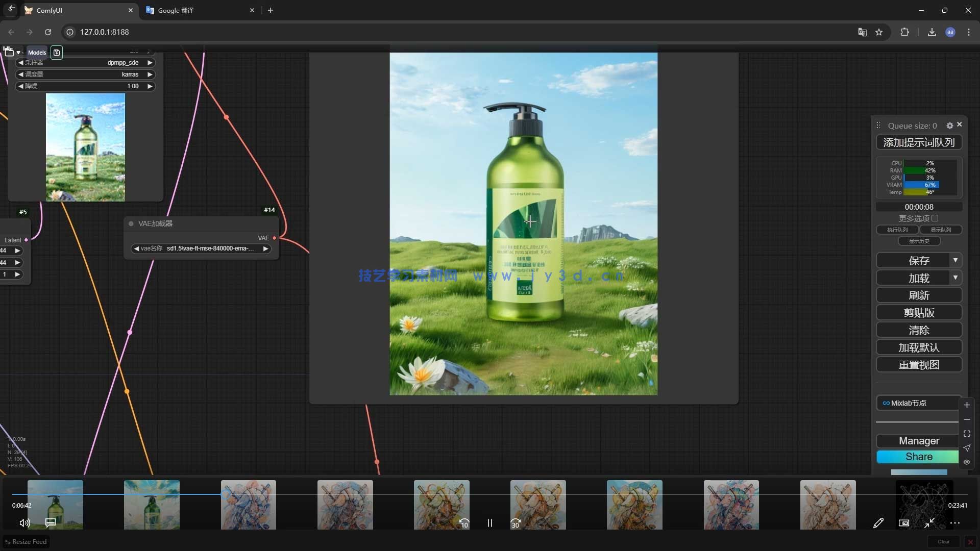Click next arrow on the vae名称 selector
Screen dimensions: 980x551
click(x=265, y=248)
